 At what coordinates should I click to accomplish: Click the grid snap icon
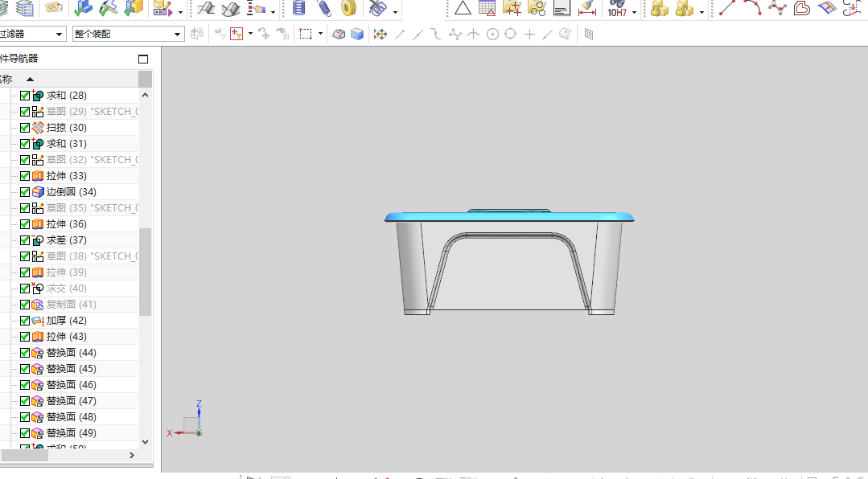[588, 35]
